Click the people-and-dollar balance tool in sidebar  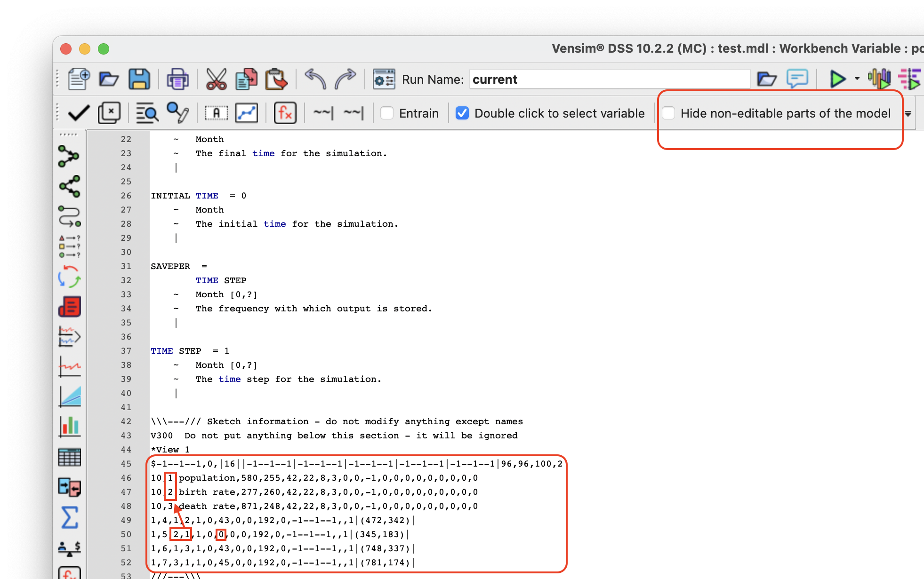click(x=69, y=547)
